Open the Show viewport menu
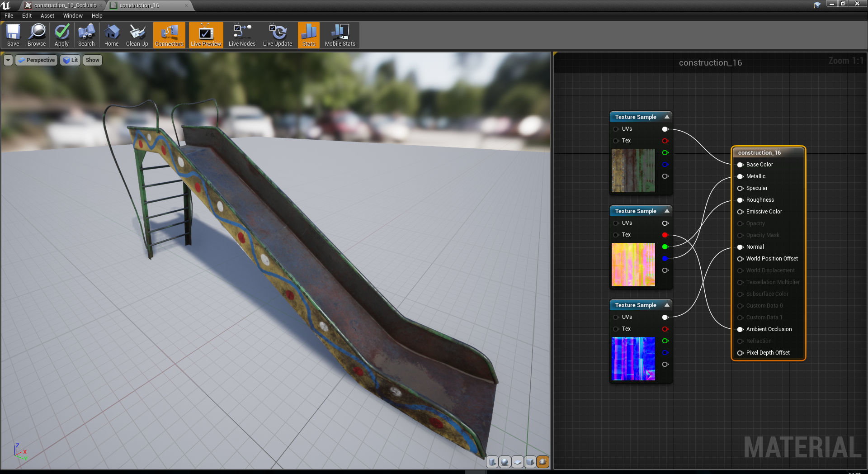This screenshot has height=474, width=868. point(93,60)
